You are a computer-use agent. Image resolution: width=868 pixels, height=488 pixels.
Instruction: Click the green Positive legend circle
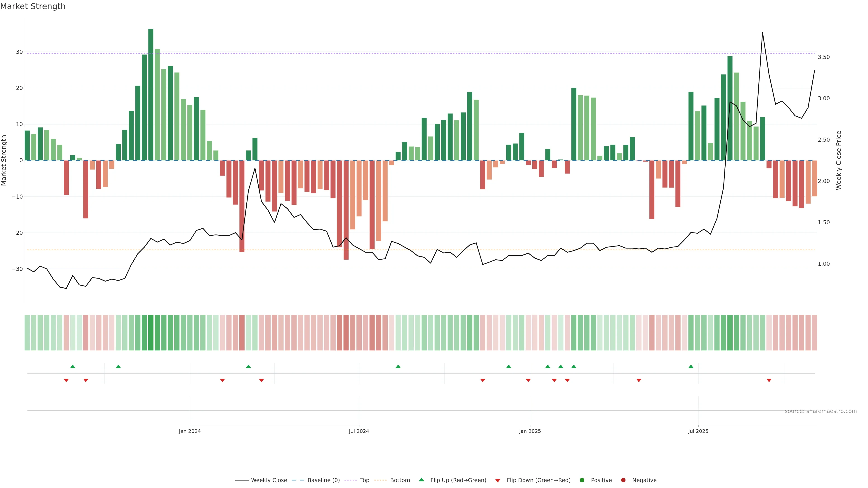[x=582, y=480]
